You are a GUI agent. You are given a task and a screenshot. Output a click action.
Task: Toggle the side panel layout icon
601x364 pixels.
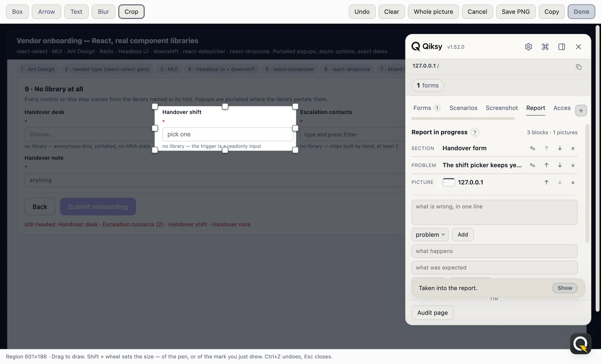(x=562, y=47)
